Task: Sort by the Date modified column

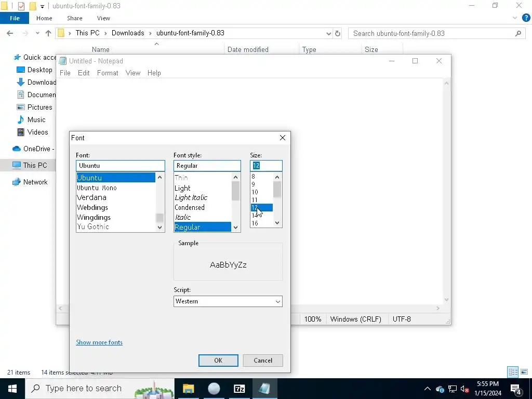Action: (248, 49)
